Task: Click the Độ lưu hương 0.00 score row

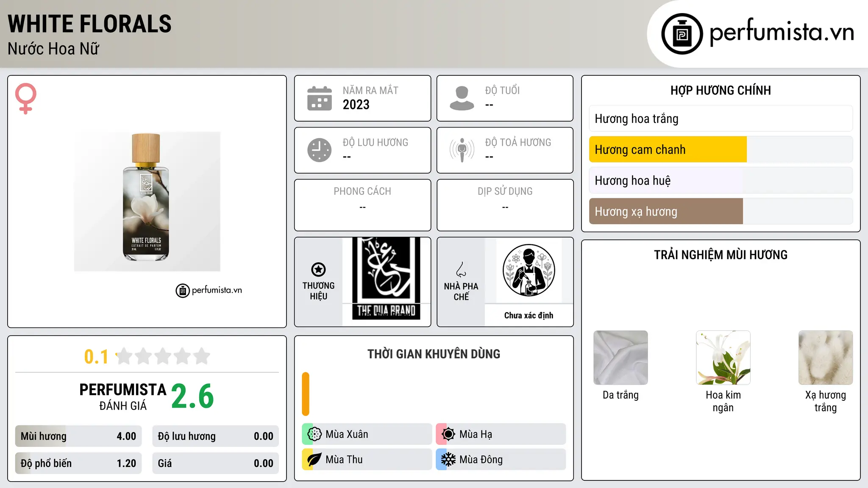Action: click(216, 436)
